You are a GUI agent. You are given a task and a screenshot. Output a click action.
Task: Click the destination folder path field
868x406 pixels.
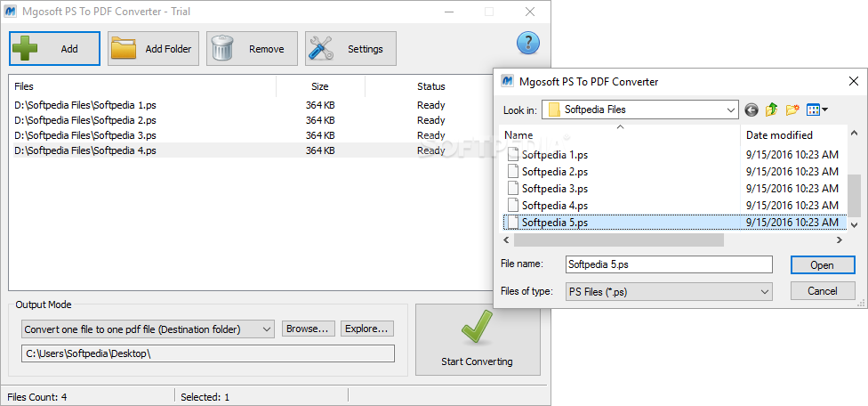(x=207, y=354)
